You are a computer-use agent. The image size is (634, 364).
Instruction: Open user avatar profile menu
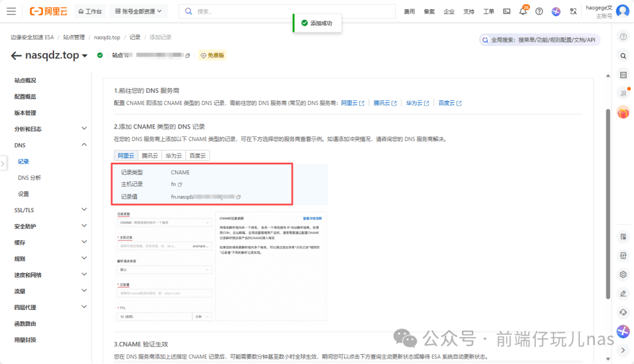click(622, 11)
